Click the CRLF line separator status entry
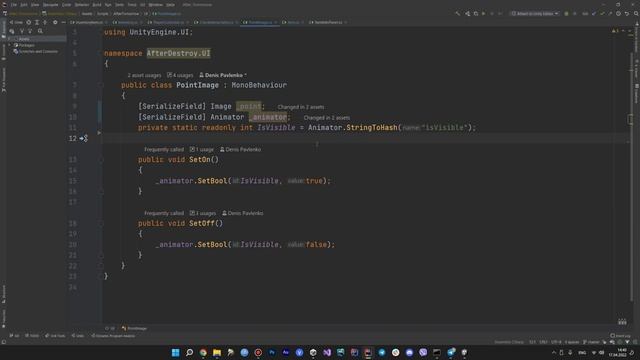640x360 pixels. pyautogui.click(x=543, y=342)
